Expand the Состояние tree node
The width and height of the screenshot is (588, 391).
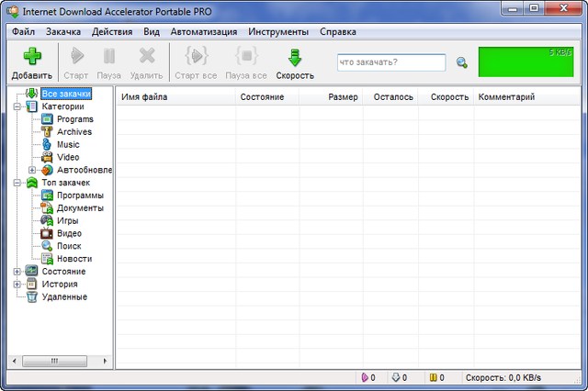tap(17, 272)
